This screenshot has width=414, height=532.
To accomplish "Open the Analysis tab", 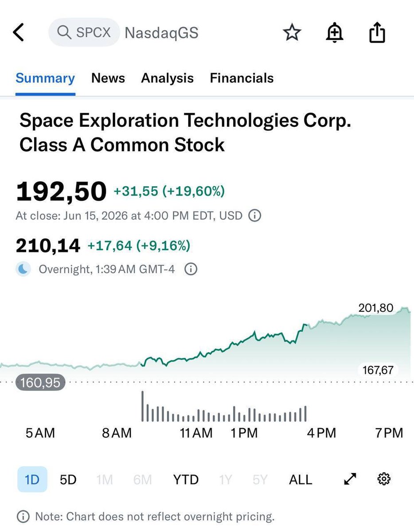I will (167, 78).
